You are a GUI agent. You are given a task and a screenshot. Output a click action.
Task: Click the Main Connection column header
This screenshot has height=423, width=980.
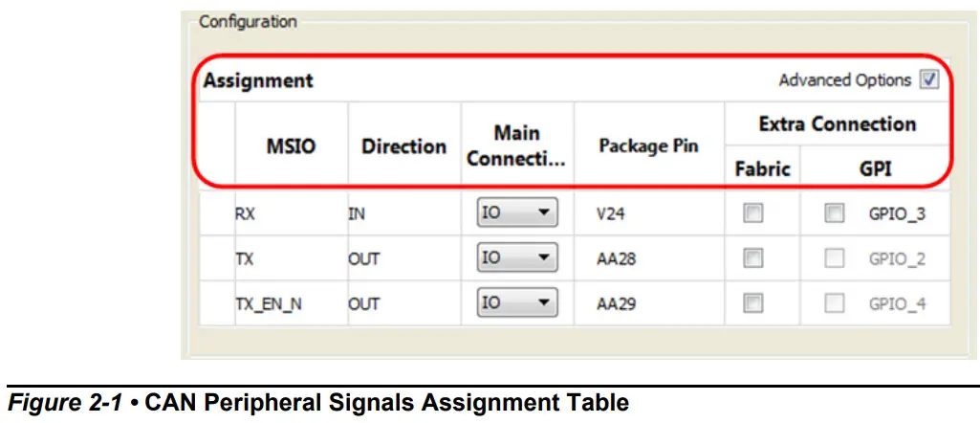point(516,146)
